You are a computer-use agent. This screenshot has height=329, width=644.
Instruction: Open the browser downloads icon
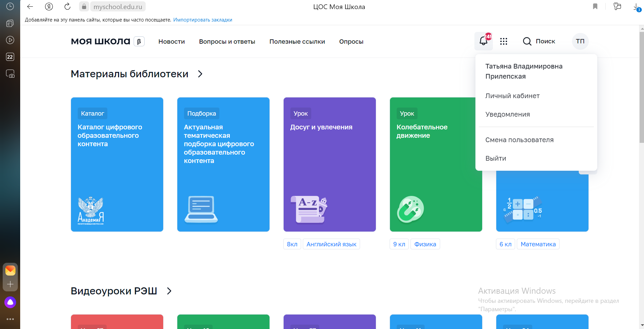[x=637, y=7]
